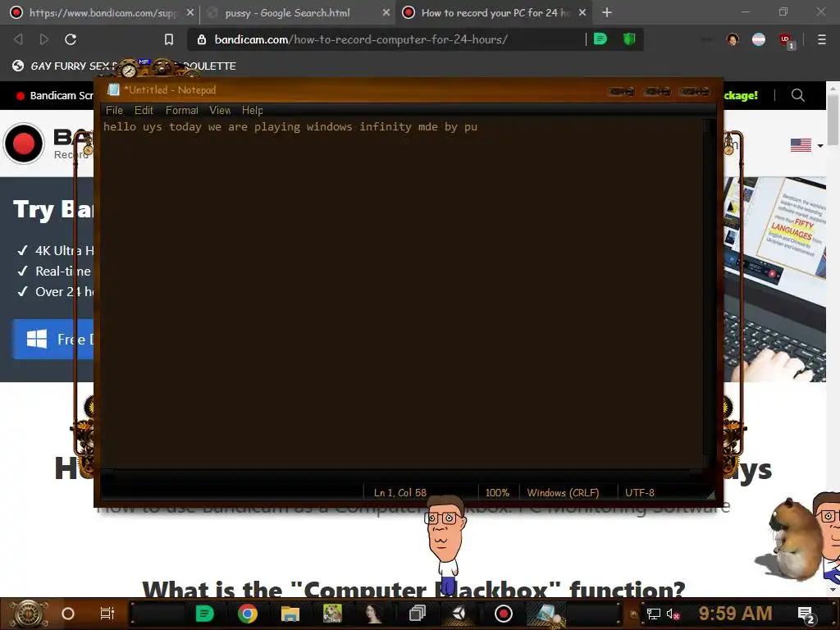Open the Unity icon on taskbar
This screenshot has height=630, width=840.
tap(459, 614)
